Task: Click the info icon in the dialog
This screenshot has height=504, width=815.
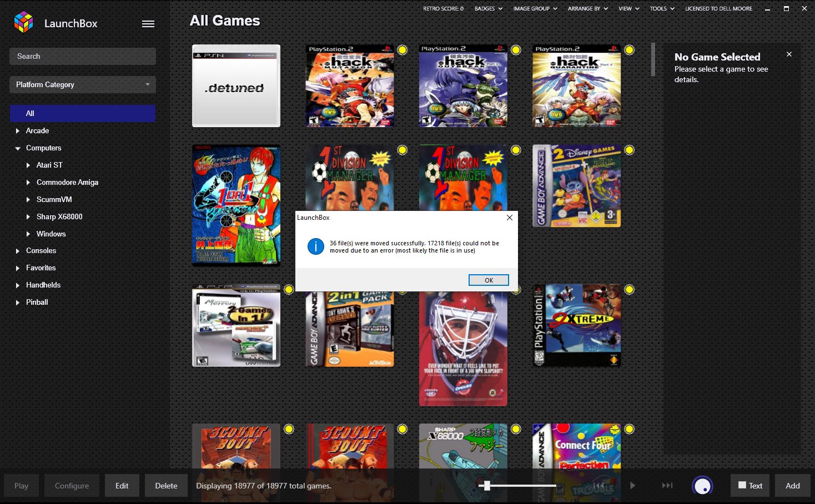Action: pyautogui.click(x=316, y=246)
